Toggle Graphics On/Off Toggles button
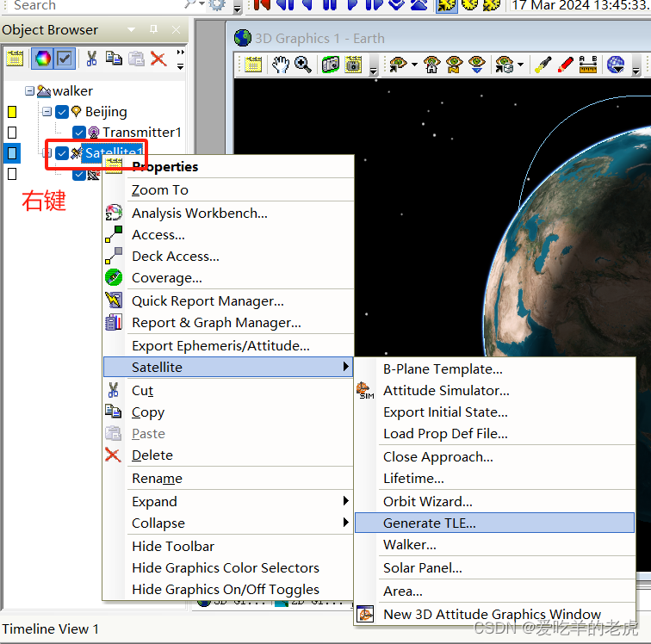Viewport: 651px width, 644px height. point(65,59)
